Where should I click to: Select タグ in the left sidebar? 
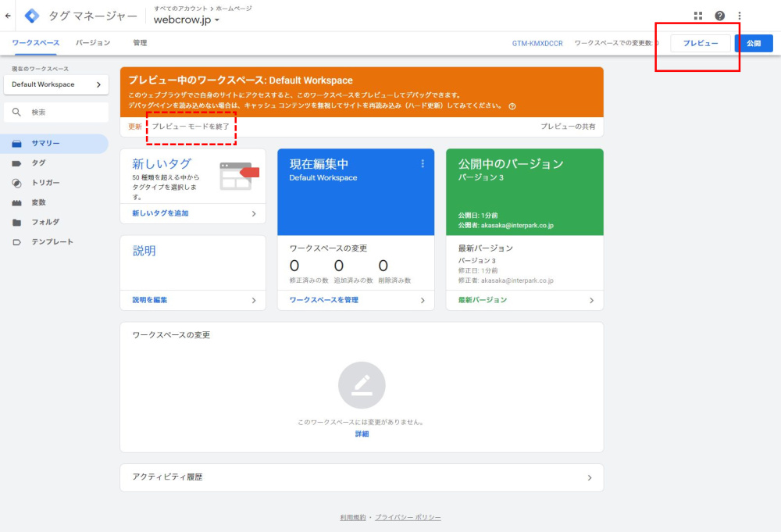tap(38, 163)
